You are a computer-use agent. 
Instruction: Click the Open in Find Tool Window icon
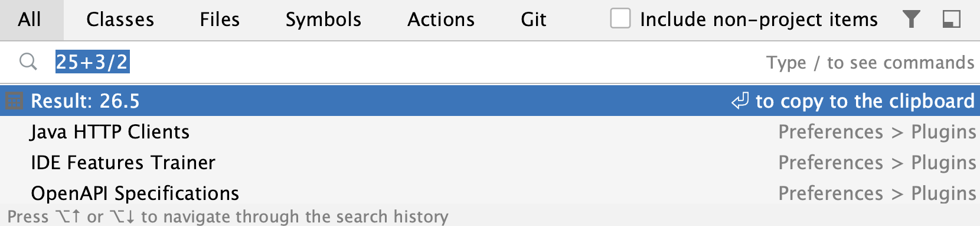tap(952, 20)
